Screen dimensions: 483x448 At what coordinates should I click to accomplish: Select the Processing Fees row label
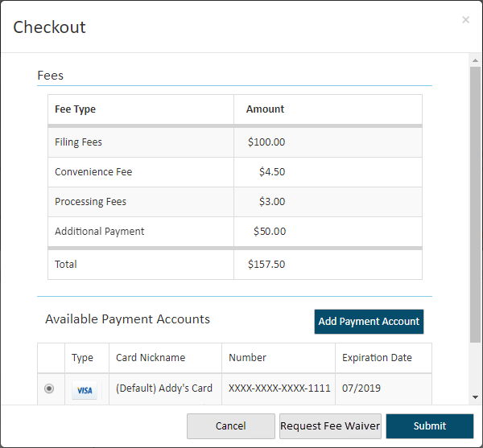(90, 202)
